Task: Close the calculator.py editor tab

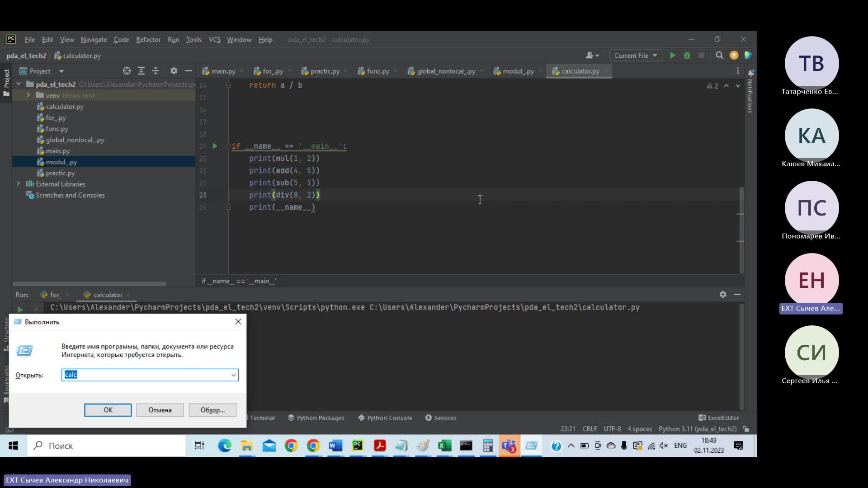Action: [x=605, y=71]
